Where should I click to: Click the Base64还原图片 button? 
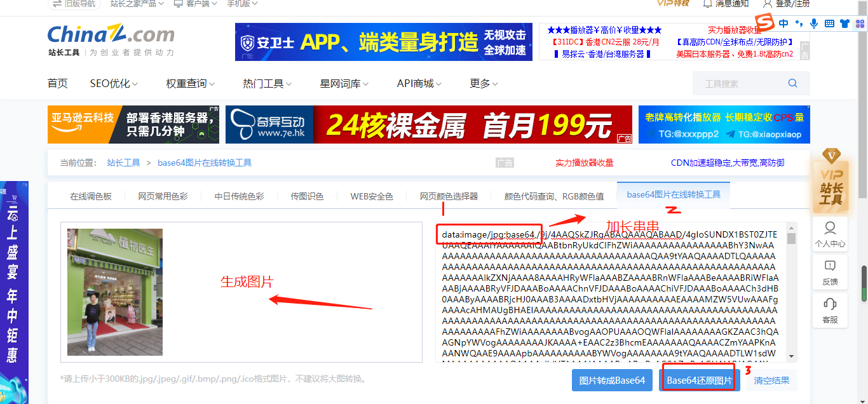coord(700,380)
